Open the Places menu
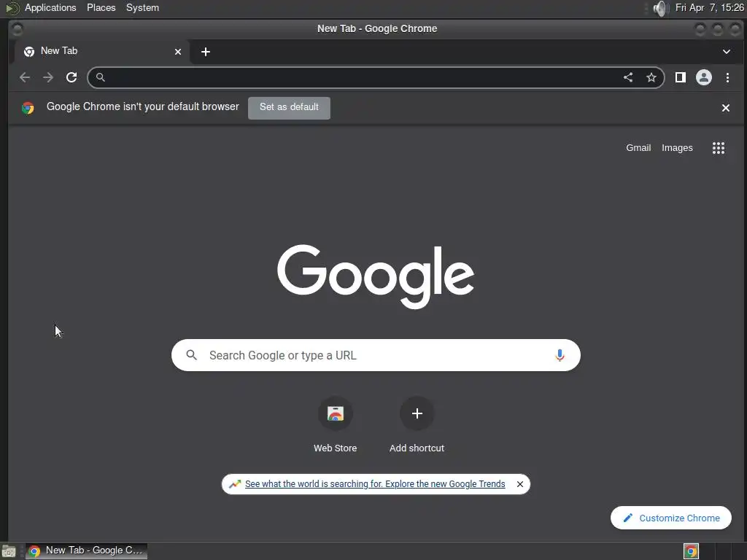 coord(101,7)
